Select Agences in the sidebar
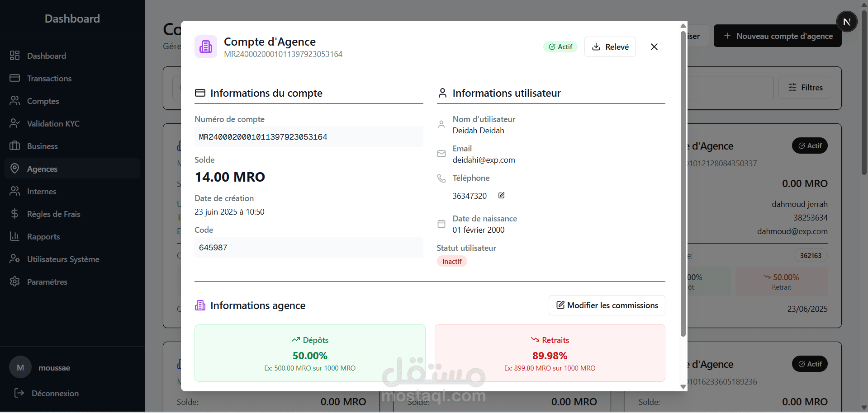The width and height of the screenshot is (868, 413). click(x=72, y=169)
